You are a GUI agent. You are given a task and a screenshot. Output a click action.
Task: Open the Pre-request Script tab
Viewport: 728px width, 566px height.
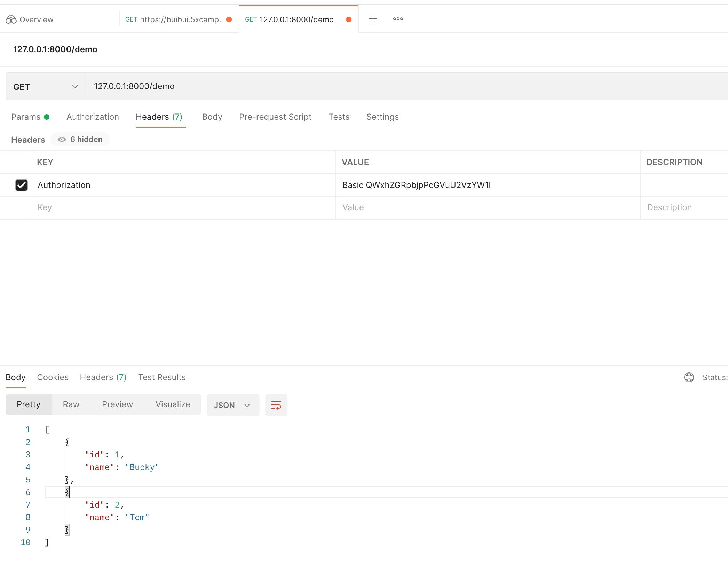coord(275,117)
